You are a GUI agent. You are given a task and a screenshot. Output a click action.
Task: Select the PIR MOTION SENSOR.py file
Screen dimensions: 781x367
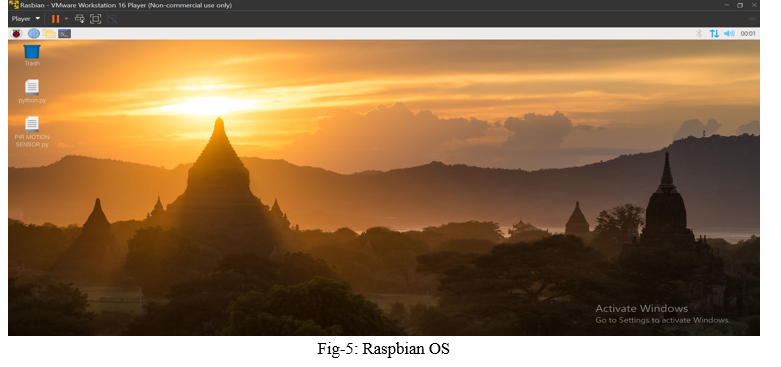32,132
